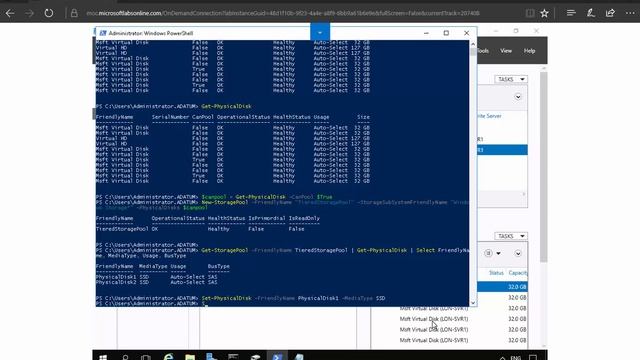Collapse the lower panel chevron
This screenshot has height=360, width=640.
(x=518, y=253)
